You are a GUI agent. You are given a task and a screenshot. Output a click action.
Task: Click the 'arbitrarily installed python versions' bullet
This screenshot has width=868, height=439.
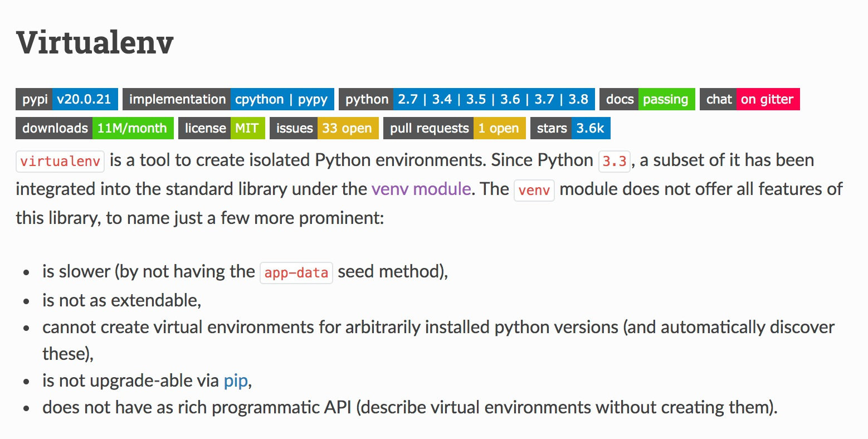[x=438, y=327]
